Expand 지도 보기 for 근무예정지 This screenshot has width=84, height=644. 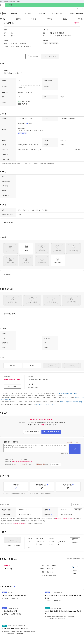point(78,150)
